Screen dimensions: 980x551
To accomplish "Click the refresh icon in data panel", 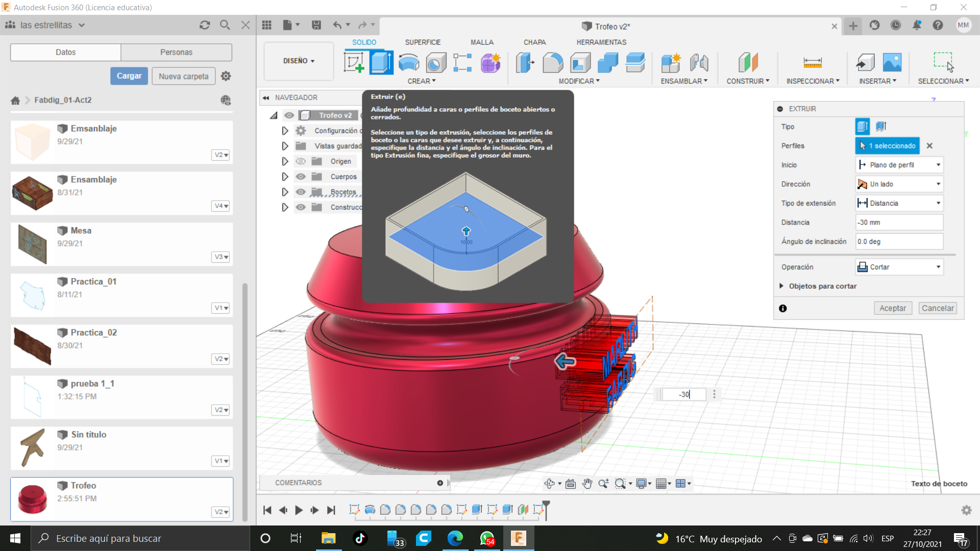I will click(x=205, y=25).
